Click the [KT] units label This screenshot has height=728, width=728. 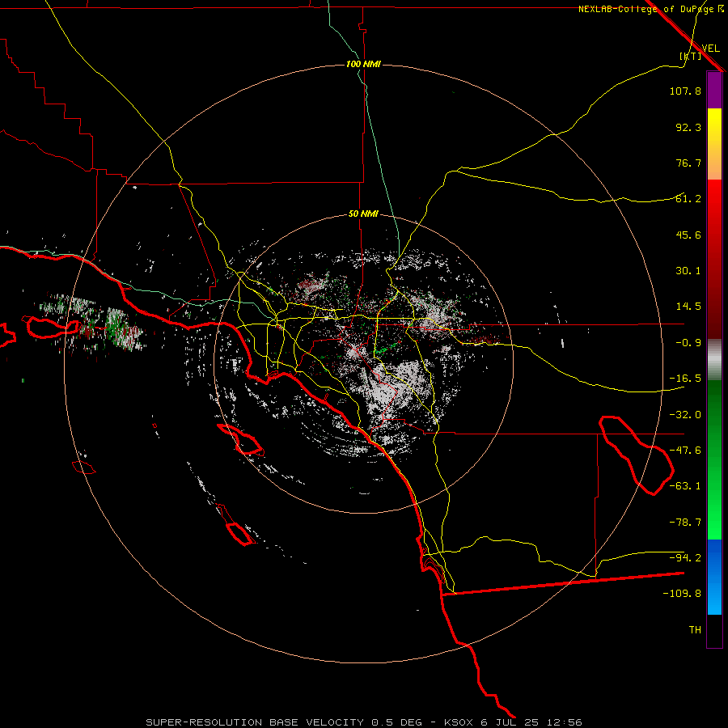(691, 56)
